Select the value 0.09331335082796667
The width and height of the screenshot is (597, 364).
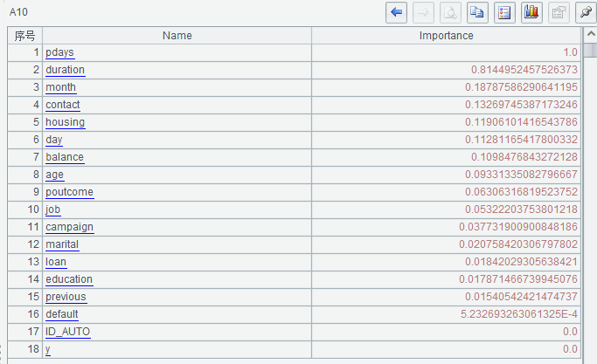click(521, 175)
